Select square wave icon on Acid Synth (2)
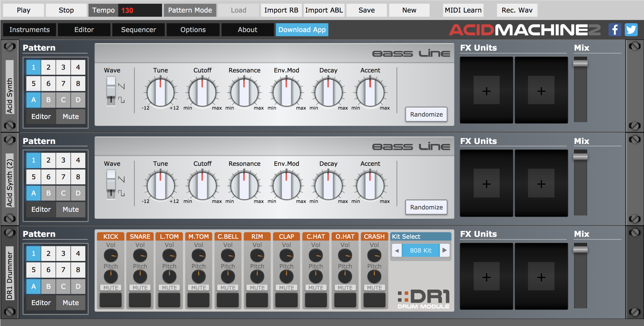The image size is (644, 326). (x=121, y=193)
